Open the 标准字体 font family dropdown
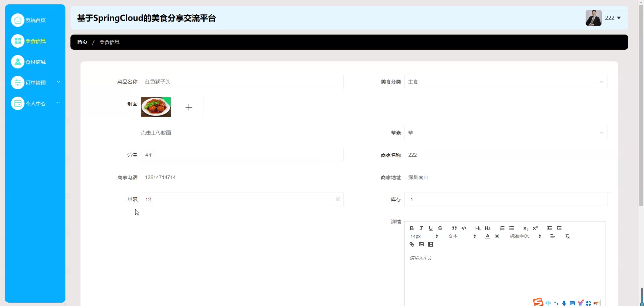Image resolution: width=644 pixels, height=306 pixels. point(525,236)
